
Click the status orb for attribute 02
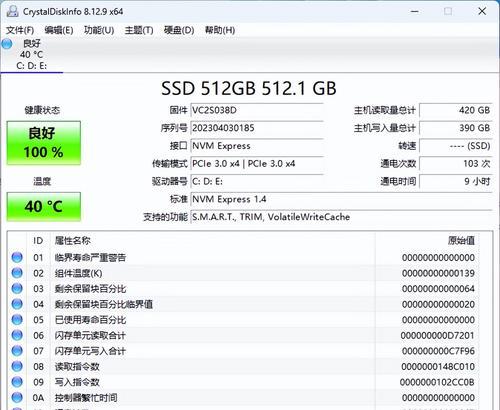[17, 273]
